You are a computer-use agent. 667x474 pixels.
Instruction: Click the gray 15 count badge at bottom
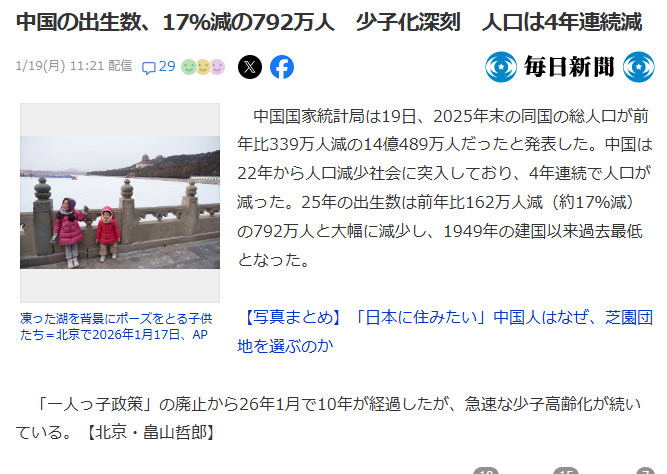(x=566, y=471)
